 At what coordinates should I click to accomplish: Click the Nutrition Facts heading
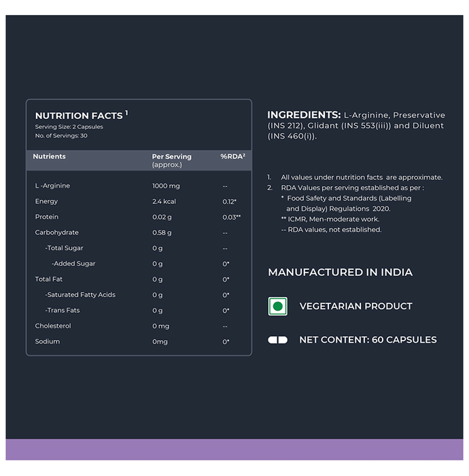[79, 116]
